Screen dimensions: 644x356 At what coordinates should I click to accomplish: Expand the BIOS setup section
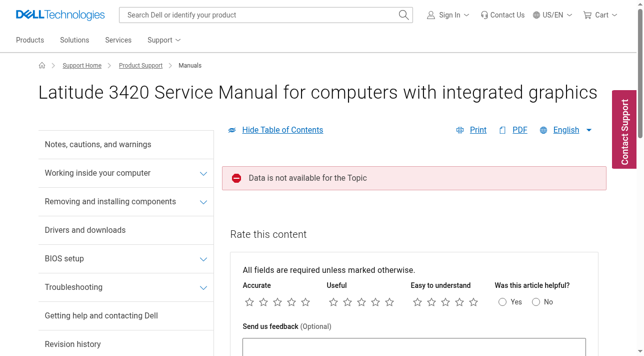203,259
